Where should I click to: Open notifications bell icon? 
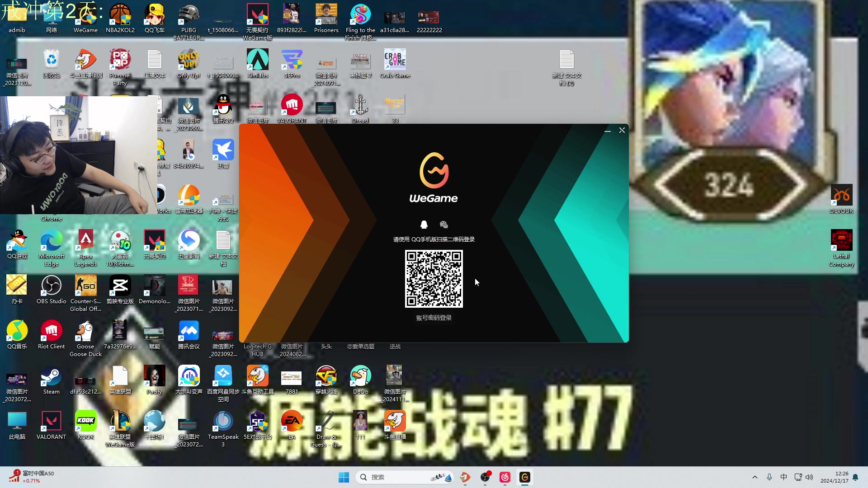pyautogui.click(x=855, y=477)
